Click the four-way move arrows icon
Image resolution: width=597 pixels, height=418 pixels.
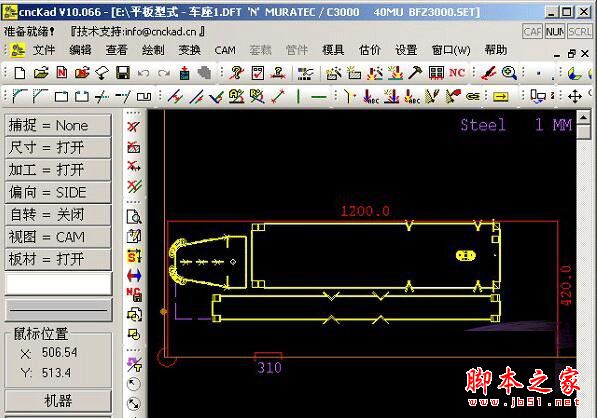pos(575,96)
